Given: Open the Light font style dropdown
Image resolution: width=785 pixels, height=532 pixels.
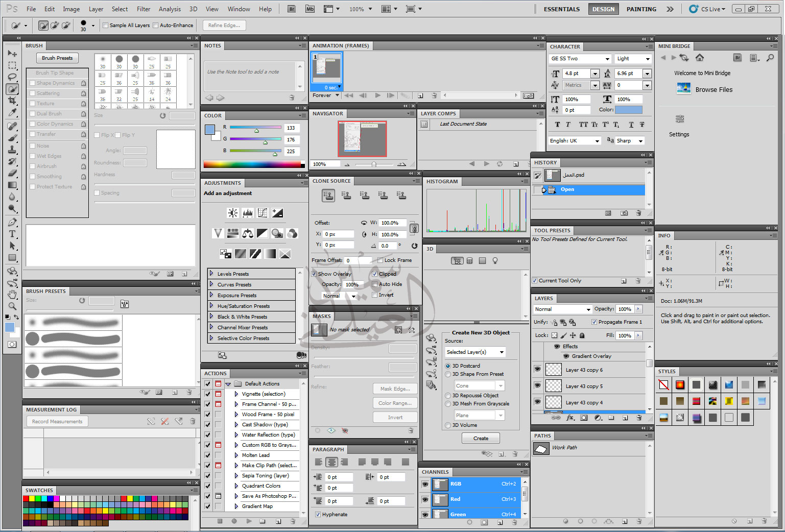Looking at the screenshot, I should click(648, 59).
